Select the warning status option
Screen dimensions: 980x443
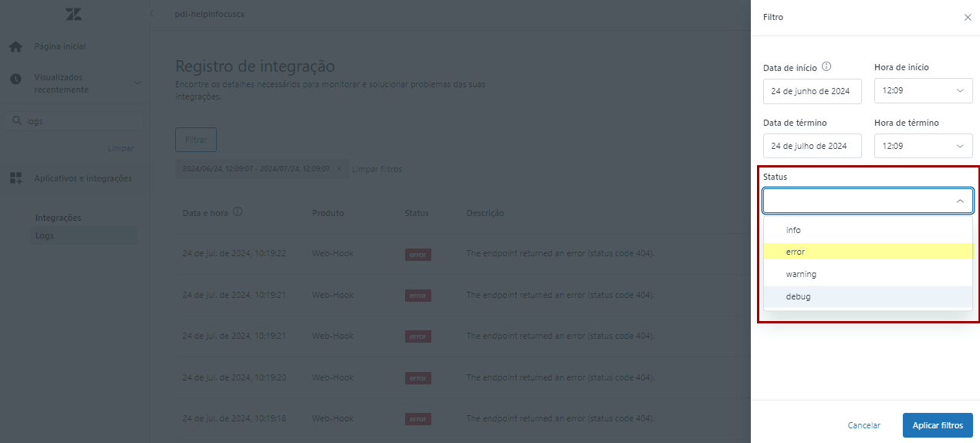pyautogui.click(x=801, y=274)
